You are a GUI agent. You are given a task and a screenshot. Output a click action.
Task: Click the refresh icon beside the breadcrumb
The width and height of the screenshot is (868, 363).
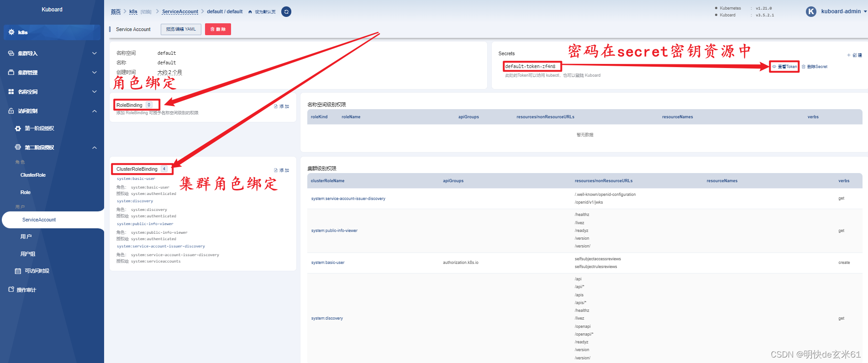pyautogui.click(x=286, y=12)
